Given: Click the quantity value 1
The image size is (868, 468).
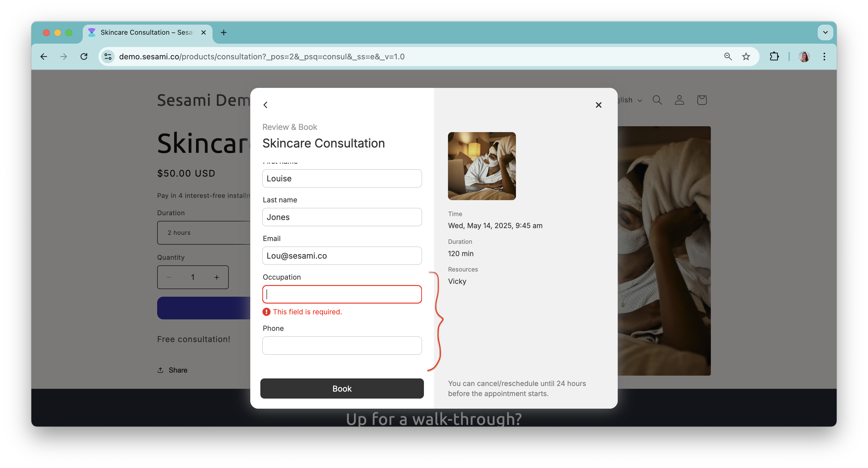Looking at the screenshot, I should pyautogui.click(x=193, y=277).
